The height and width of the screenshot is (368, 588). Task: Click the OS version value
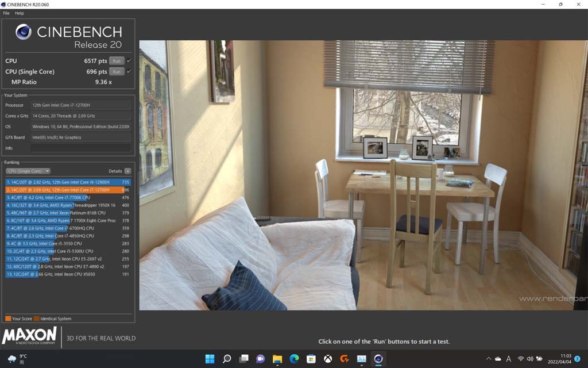[80, 126]
